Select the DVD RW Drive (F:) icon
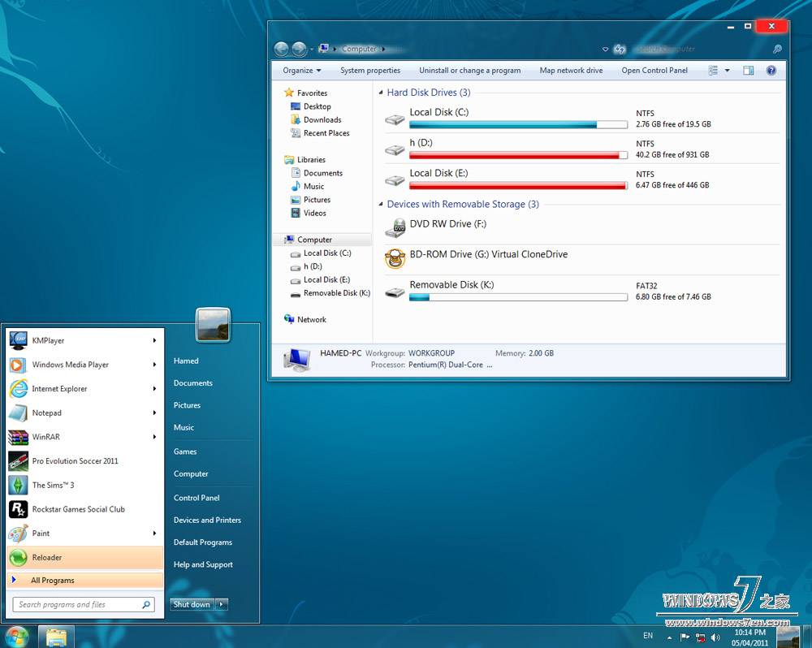This screenshot has width=812, height=648. pyautogui.click(x=447, y=224)
